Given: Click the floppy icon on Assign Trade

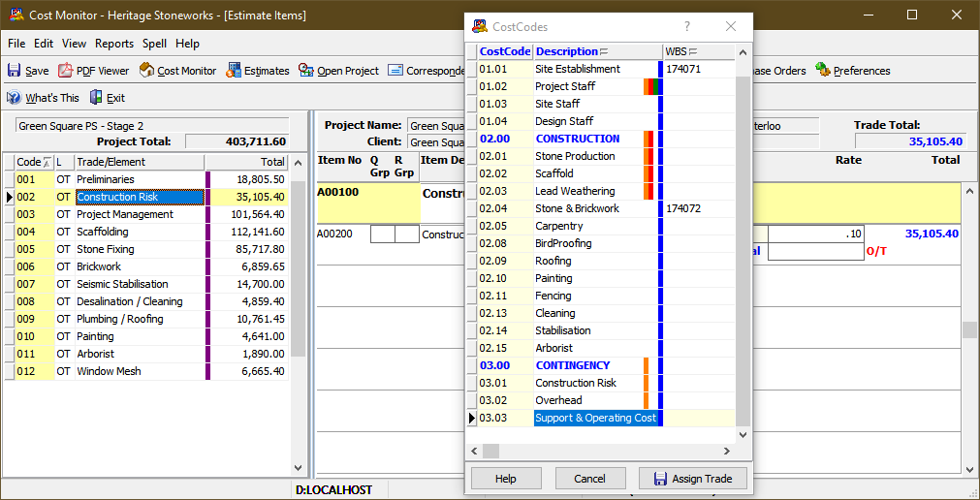Looking at the screenshot, I should [x=660, y=479].
